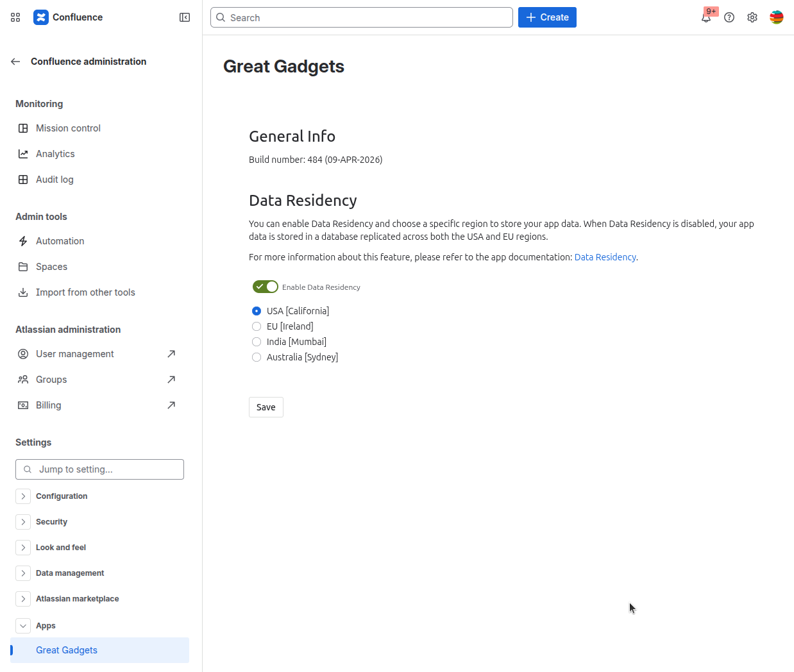Click the Audit log icon
Screen dimensions: 794x672
point(23,180)
